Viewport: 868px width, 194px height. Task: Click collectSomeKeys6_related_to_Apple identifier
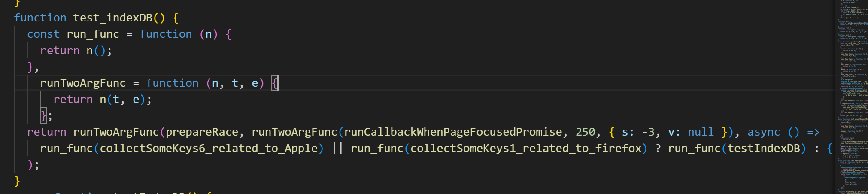tap(209, 149)
